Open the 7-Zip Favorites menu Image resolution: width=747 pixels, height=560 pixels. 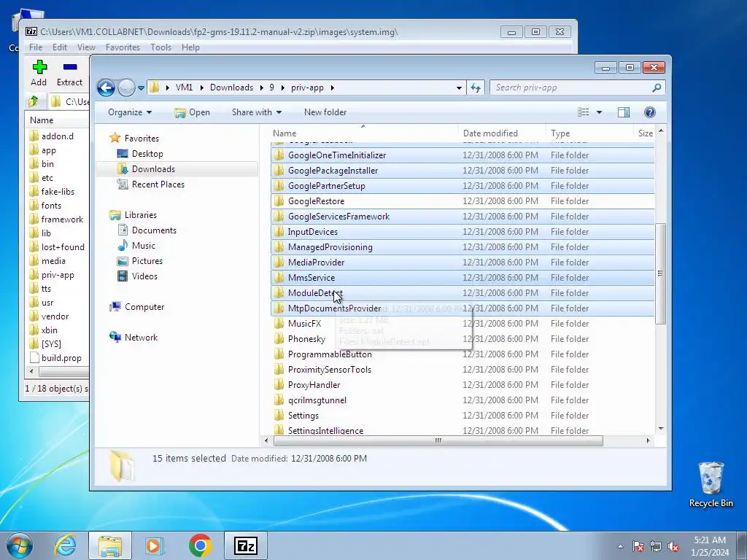click(123, 47)
